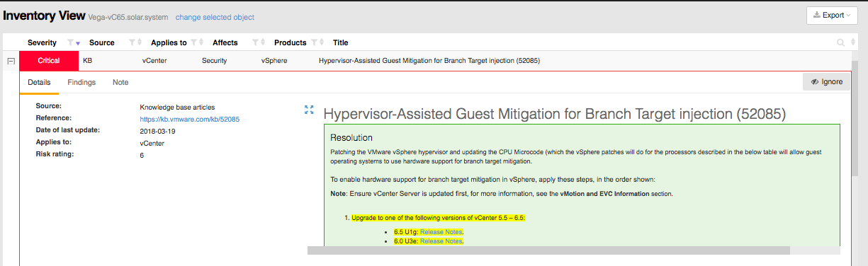Click the vSphere products cell

pyautogui.click(x=274, y=61)
